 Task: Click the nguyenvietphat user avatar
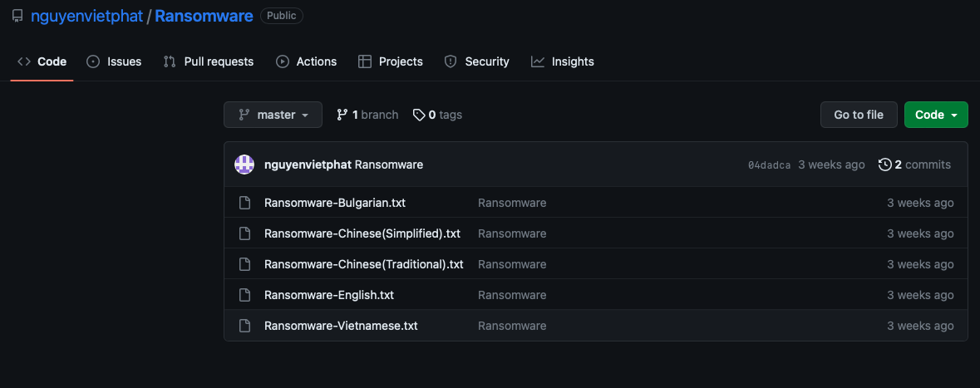point(244,165)
